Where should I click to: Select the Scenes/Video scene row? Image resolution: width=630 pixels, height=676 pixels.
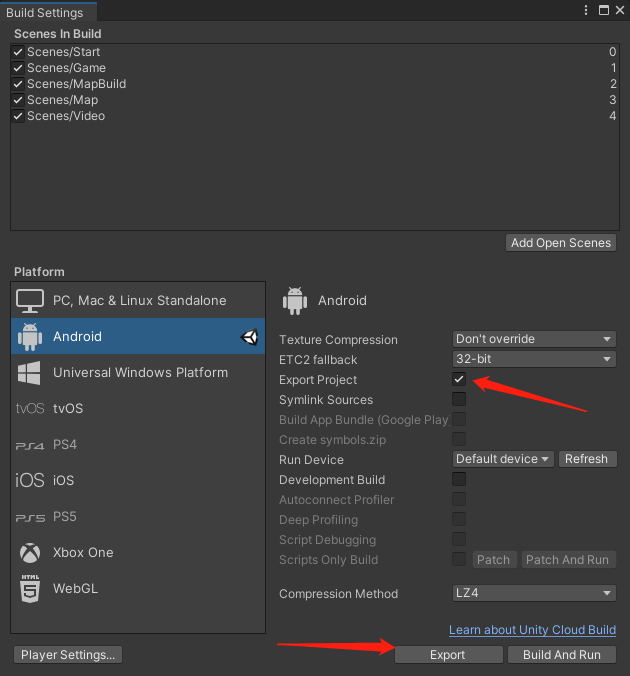point(315,116)
